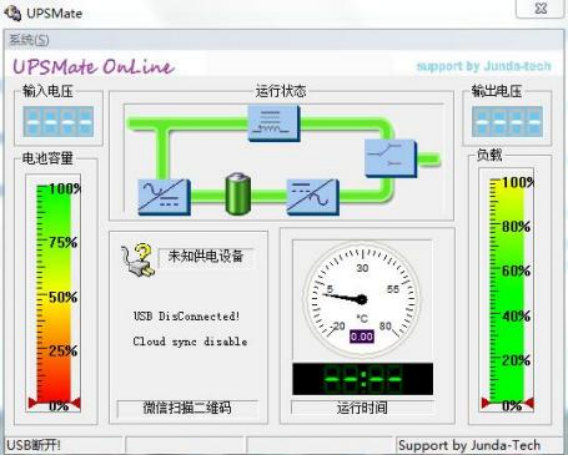This screenshot has width=568, height=456.
Task: Click the battery capacity gradient bar
Action: (54, 294)
